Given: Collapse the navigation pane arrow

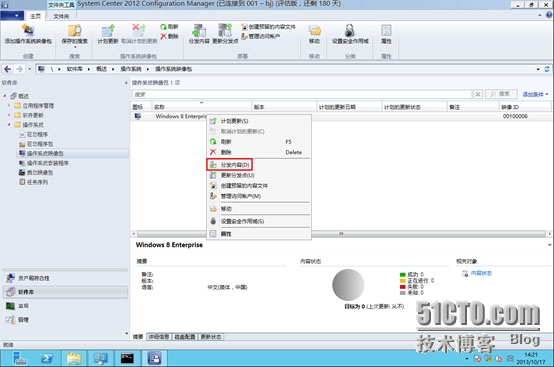Looking at the screenshot, I should click(x=126, y=83).
